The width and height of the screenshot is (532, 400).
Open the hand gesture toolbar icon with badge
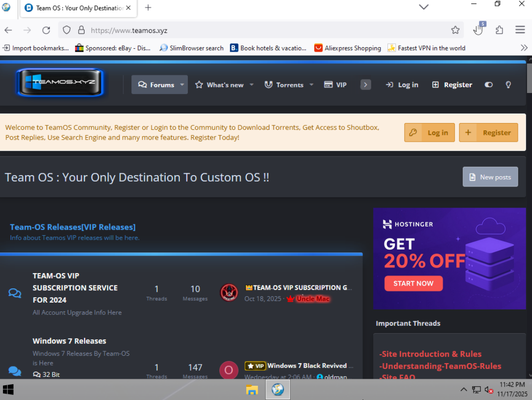pyautogui.click(x=479, y=29)
